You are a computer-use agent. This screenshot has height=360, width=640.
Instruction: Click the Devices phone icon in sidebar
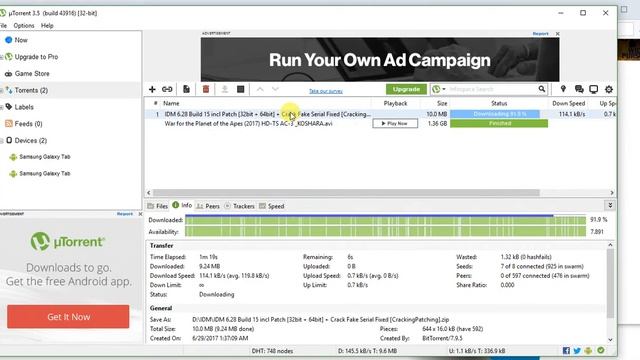pyautogui.click(x=9, y=140)
